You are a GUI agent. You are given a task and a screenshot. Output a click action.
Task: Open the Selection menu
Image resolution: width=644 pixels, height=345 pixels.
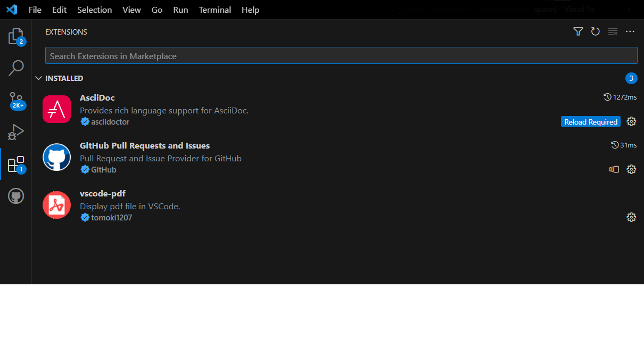coord(94,10)
